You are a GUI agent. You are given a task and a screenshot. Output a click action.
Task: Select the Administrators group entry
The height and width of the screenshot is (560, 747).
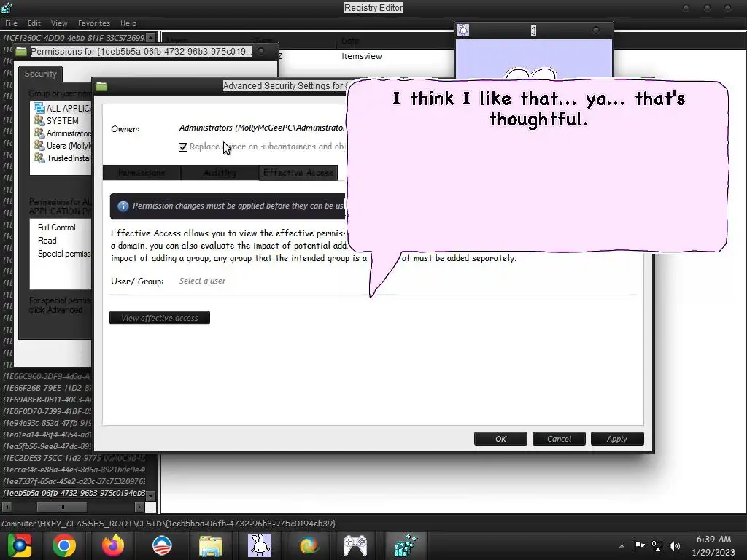coord(61,133)
